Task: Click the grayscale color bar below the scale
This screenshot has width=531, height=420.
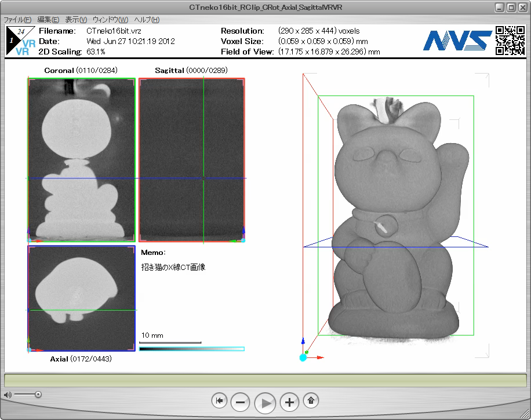Action: click(192, 349)
